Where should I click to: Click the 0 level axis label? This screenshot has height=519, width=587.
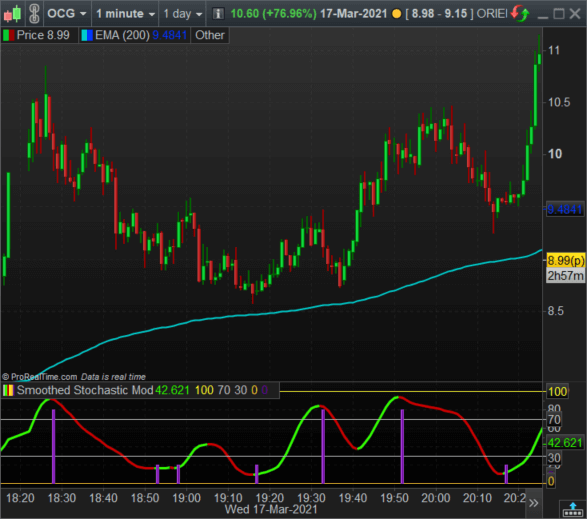[551, 481]
